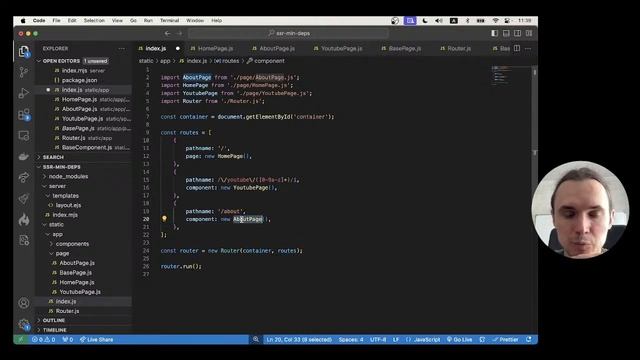
Task: Open the Selection menu
Action: click(94, 20)
